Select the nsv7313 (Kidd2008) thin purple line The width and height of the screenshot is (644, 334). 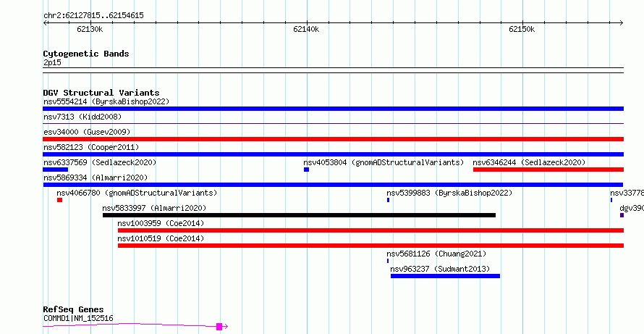(333, 123)
